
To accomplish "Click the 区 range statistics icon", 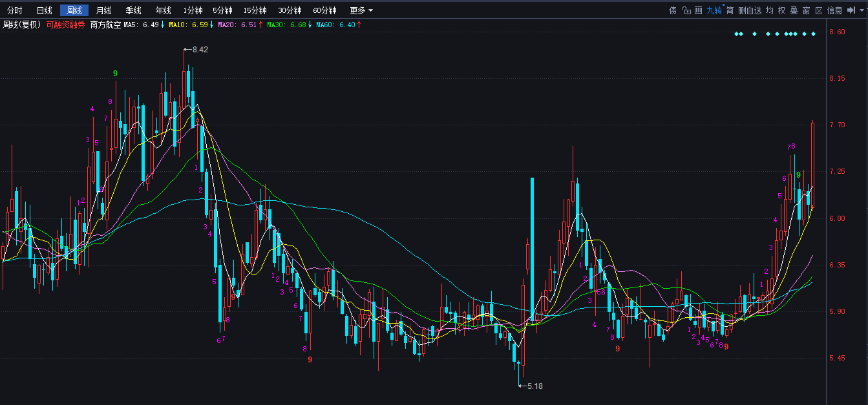I will tap(818, 10).
